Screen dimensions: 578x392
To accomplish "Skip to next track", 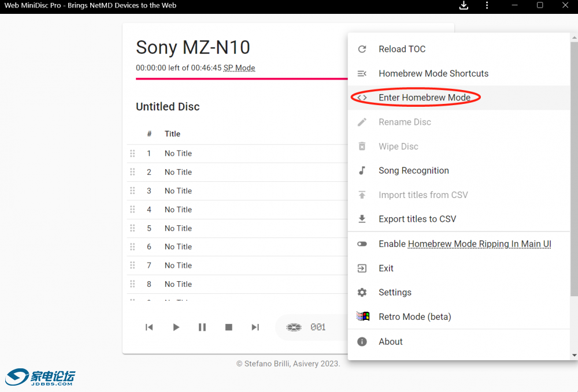I will click(x=255, y=327).
